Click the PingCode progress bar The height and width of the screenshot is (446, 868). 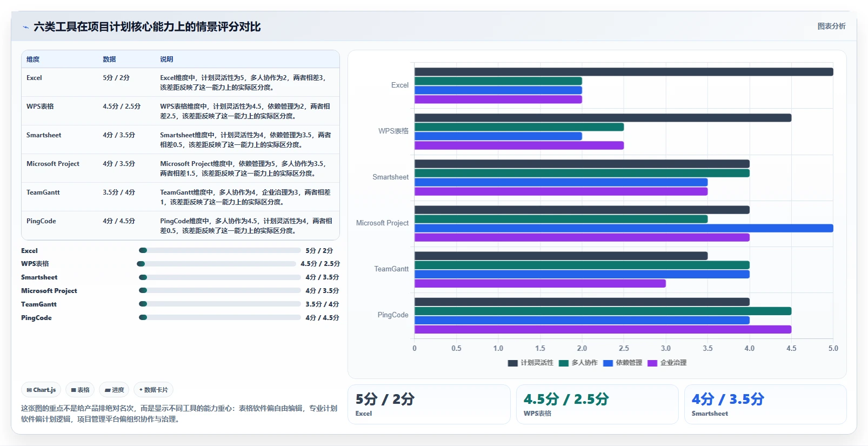tap(219, 317)
